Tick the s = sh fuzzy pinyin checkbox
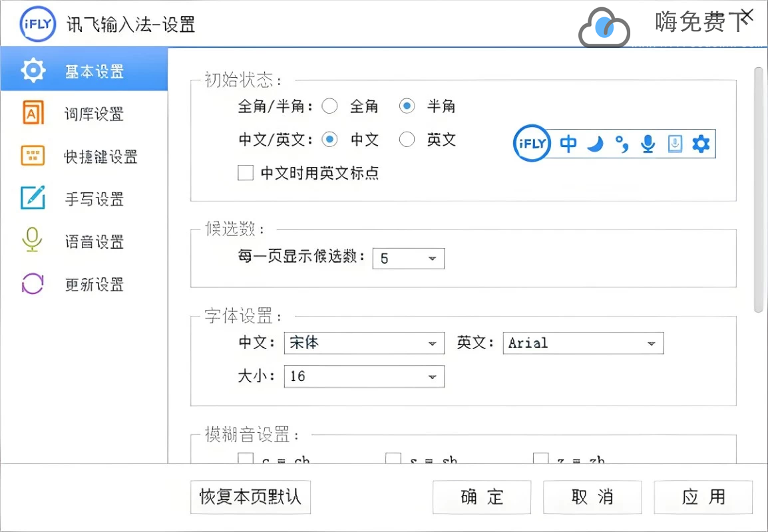768x532 pixels. tap(393, 458)
